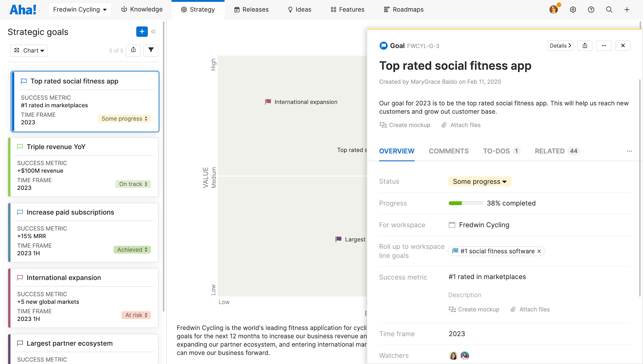Collapse the Strategic goals panel
643x364 pixels.
pyautogui.click(x=154, y=31)
